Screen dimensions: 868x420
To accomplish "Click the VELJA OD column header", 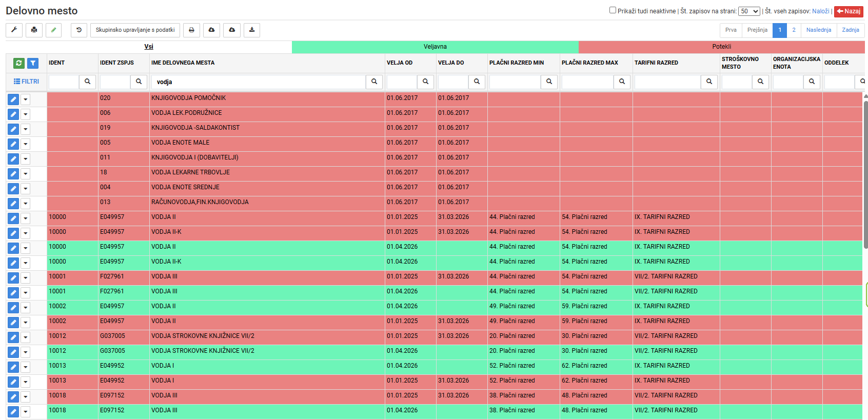I will [x=400, y=63].
